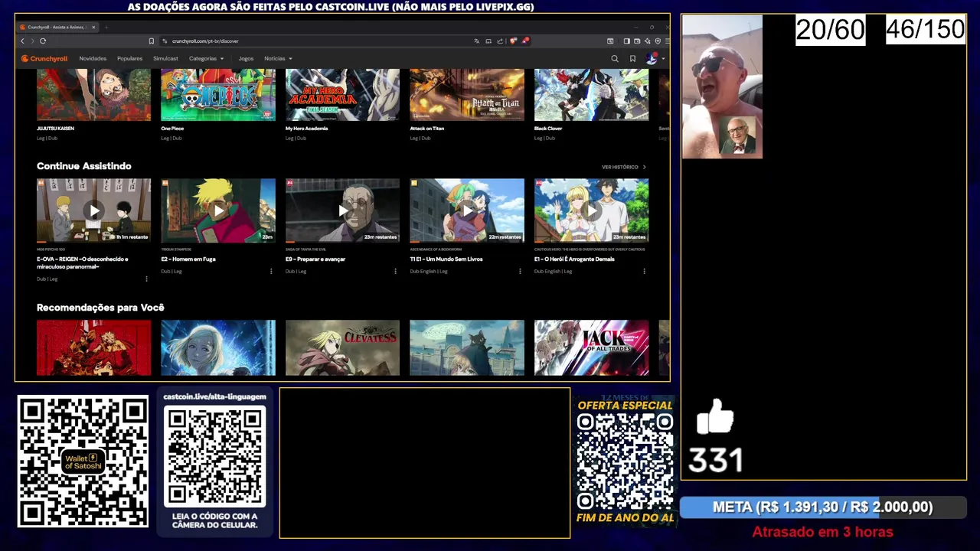Viewport: 980px width, 551px height.
Task: Click the "Recomendações para Você" heading
Action: tap(100, 308)
